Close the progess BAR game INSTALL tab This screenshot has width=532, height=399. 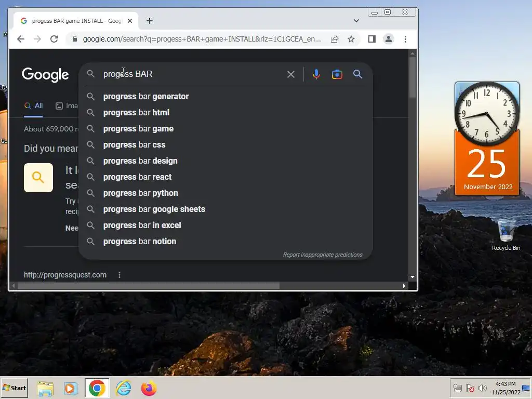(129, 21)
